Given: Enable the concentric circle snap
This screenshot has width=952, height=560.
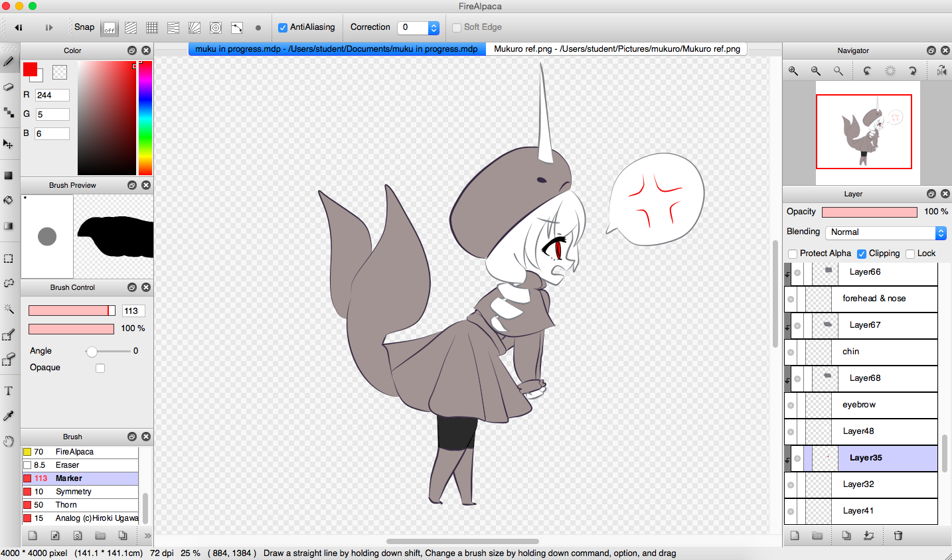Looking at the screenshot, I should tap(216, 28).
